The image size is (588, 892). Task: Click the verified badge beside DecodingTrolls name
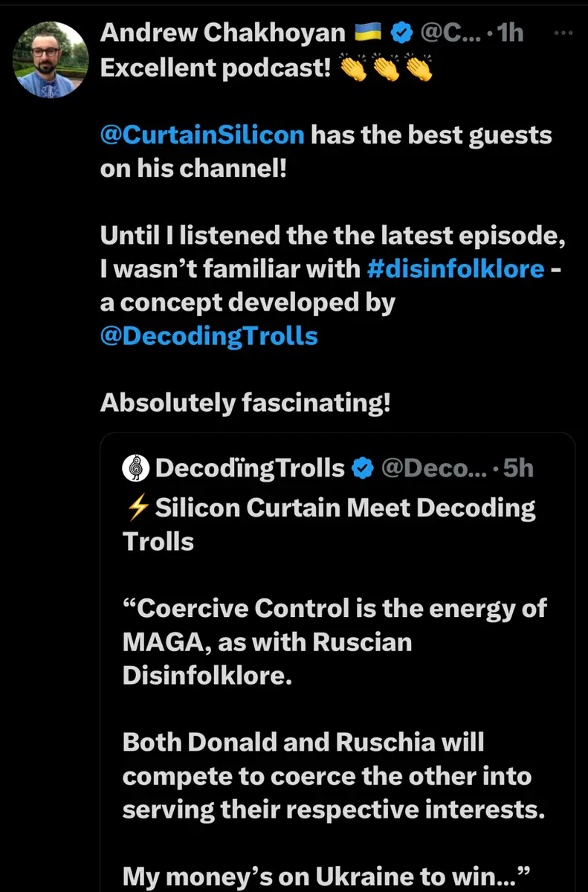tap(362, 468)
